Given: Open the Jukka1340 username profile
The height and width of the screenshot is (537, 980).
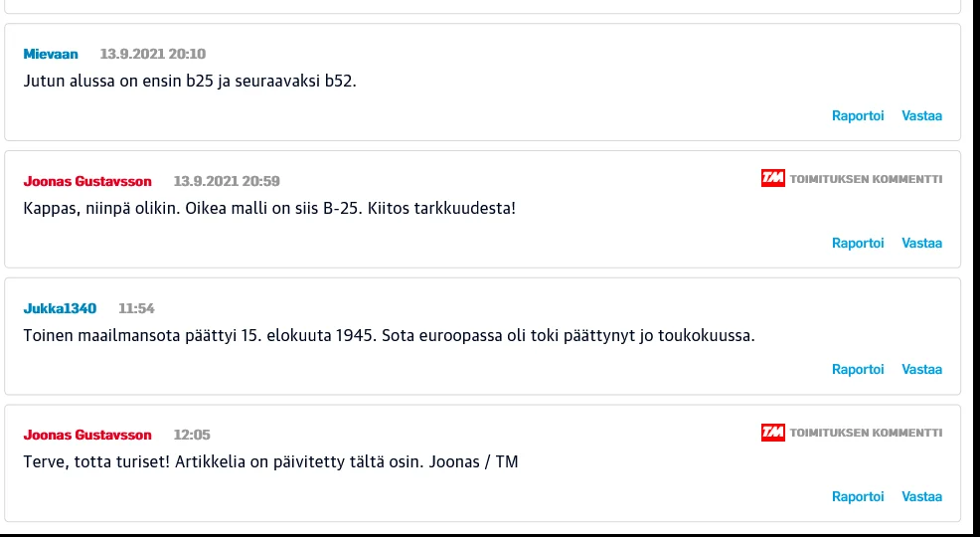Looking at the screenshot, I should (x=60, y=308).
